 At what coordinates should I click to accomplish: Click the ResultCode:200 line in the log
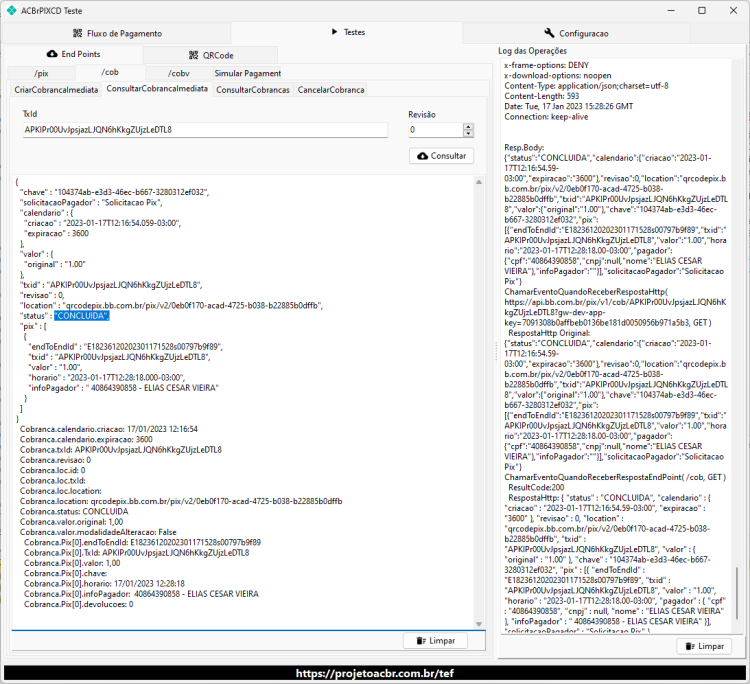click(536, 487)
